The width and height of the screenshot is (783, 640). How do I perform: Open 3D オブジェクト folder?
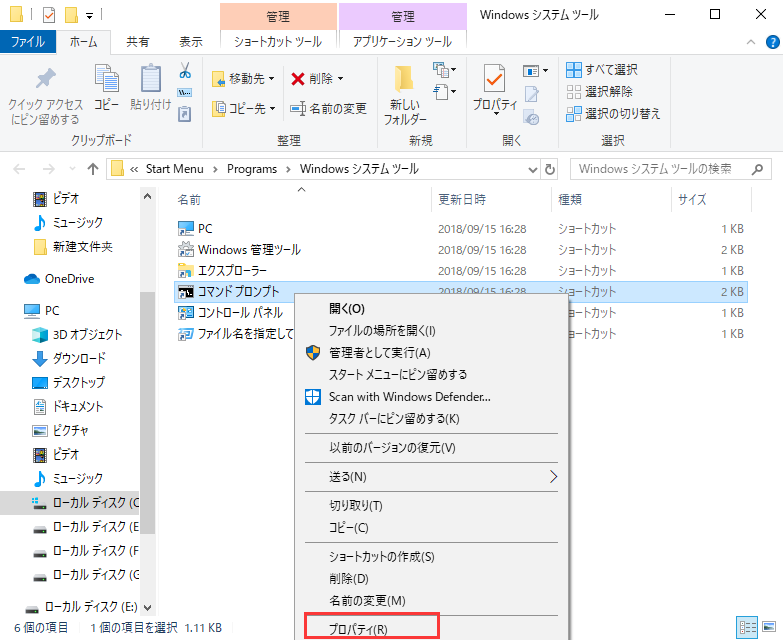click(x=77, y=334)
